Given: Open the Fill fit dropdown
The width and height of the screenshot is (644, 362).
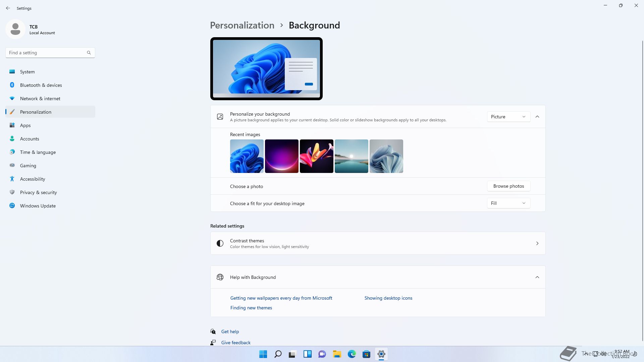Looking at the screenshot, I should (508, 203).
